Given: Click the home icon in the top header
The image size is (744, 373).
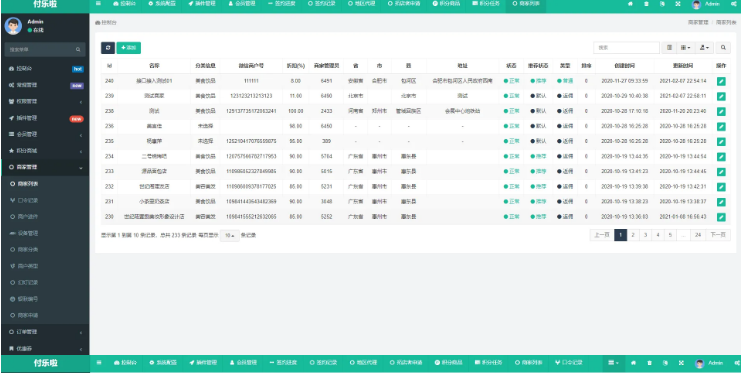Looking at the screenshot, I should [x=630, y=4].
